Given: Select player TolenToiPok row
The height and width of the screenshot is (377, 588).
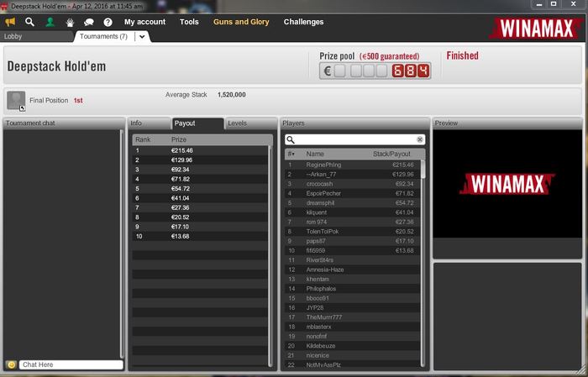Looking at the screenshot, I should pyautogui.click(x=353, y=232).
